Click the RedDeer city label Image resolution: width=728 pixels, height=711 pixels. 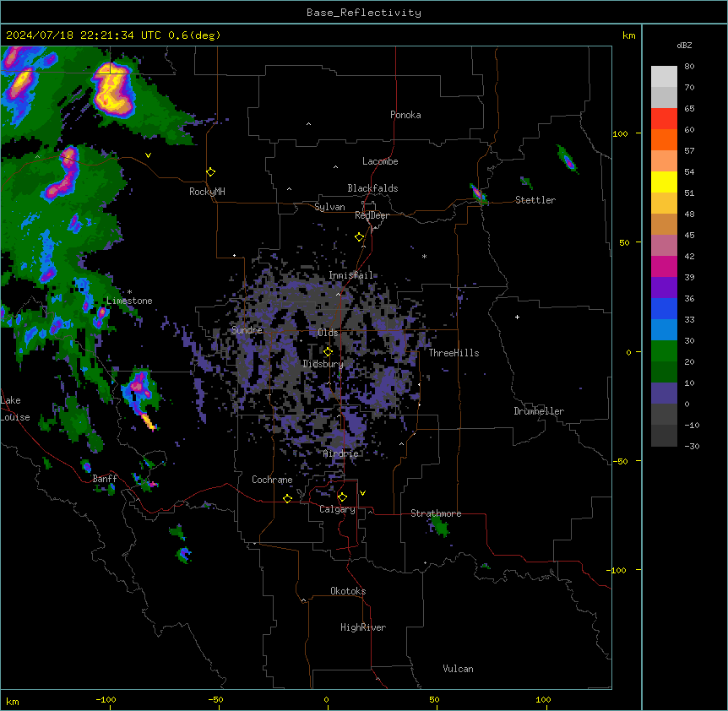click(x=372, y=215)
